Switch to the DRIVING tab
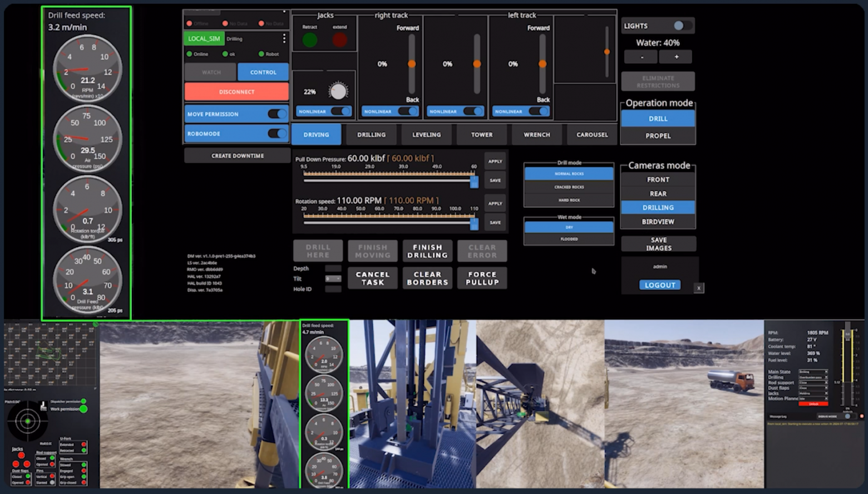Screen dimensions: 868x494 [x=316, y=135]
